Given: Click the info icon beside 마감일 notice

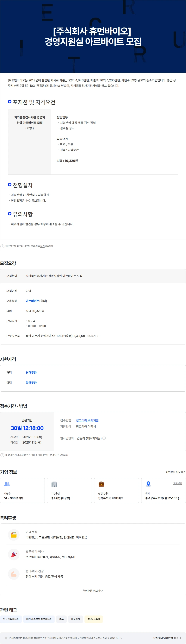Looking at the screenshot, I should pyautogui.click(x=2, y=455).
